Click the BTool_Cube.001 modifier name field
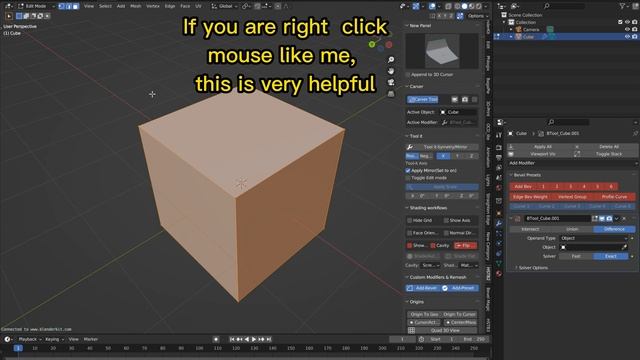640x360 pixels. click(x=557, y=219)
